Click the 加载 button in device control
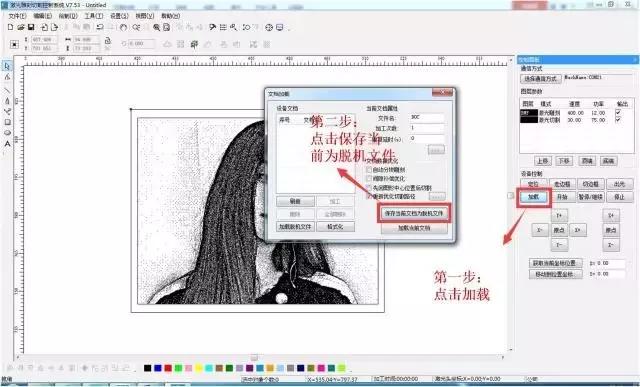The image size is (640, 387). (533, 197)
